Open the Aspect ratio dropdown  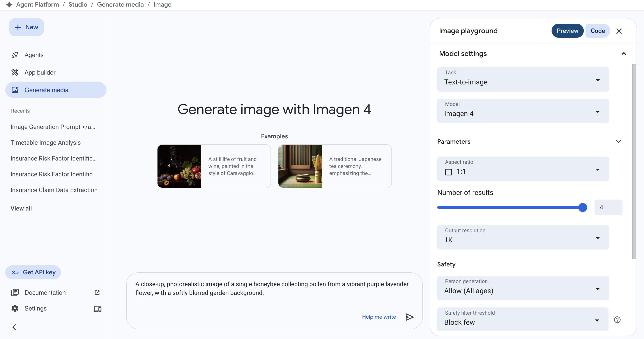pos(523,169)
